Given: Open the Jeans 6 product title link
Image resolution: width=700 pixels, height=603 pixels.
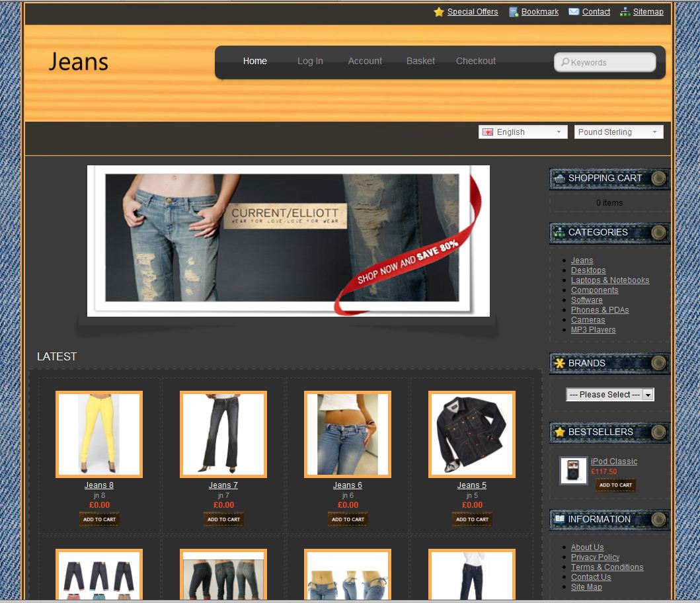Looking at the screenshot, I should pos(347,485).
